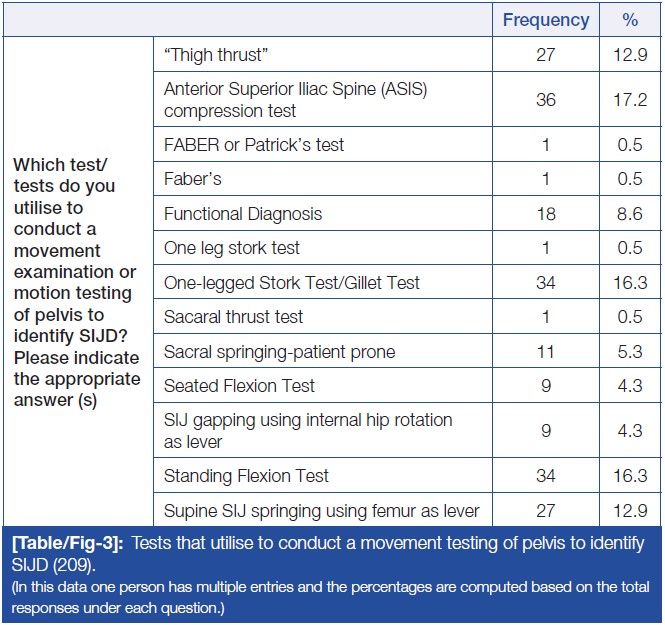Click the Sacral thrust test label
Image resolution: width=665 pixels, height=625 pixels.
pos(234,317)
